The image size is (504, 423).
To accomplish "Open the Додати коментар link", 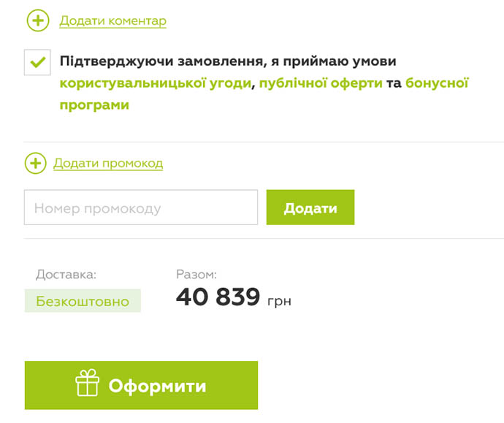I will [x=112, y=21].
